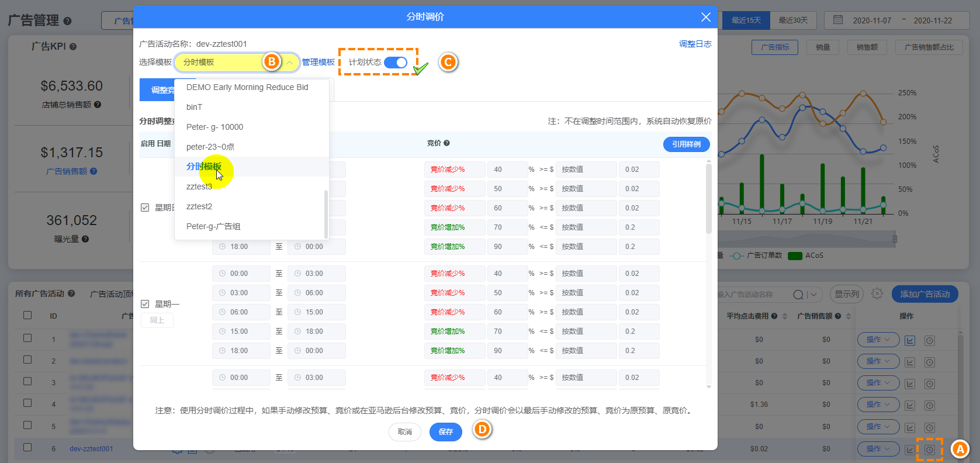
Task: Check the dev-zztest001 row checkbox
Action: click(x=27, y=447)
